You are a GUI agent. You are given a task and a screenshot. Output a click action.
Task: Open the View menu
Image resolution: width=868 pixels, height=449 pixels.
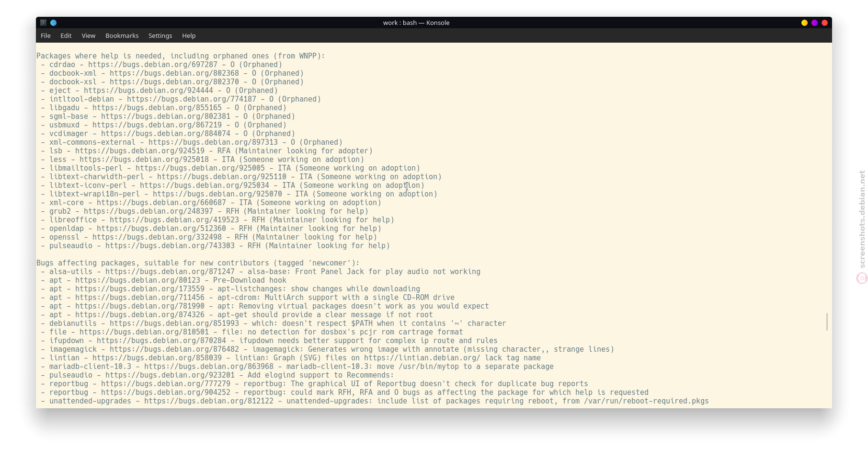(88, 35)
